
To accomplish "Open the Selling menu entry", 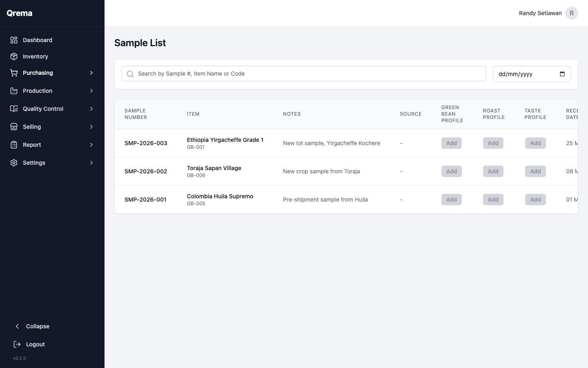I will click(x=32, y=127).
